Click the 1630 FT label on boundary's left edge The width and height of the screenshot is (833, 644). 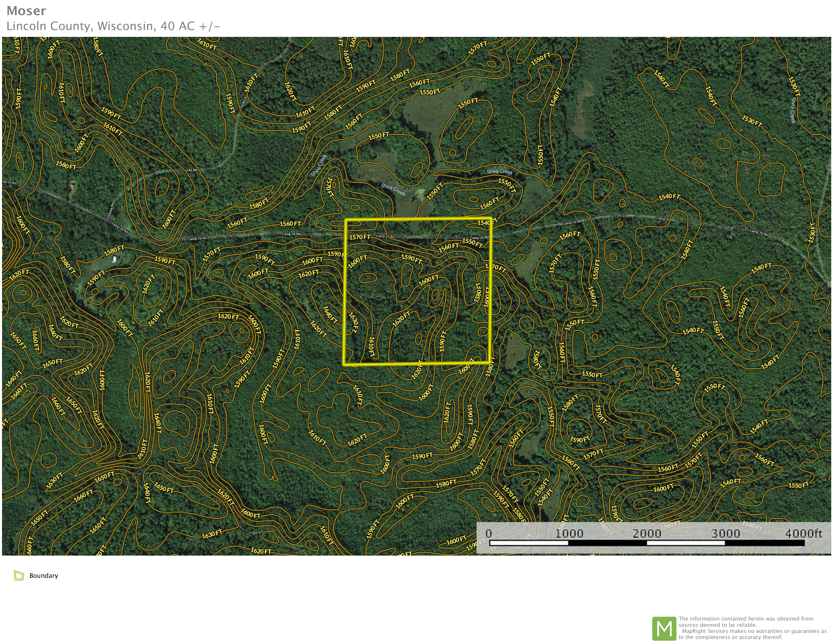[x=354, y=323]
